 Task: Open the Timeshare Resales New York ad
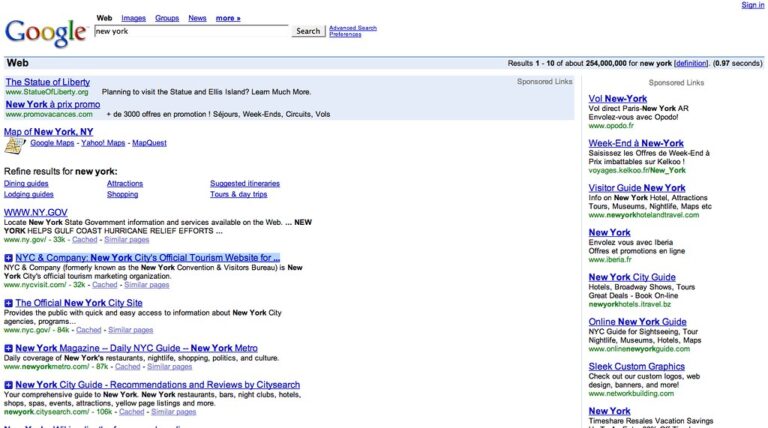(609, 411)
